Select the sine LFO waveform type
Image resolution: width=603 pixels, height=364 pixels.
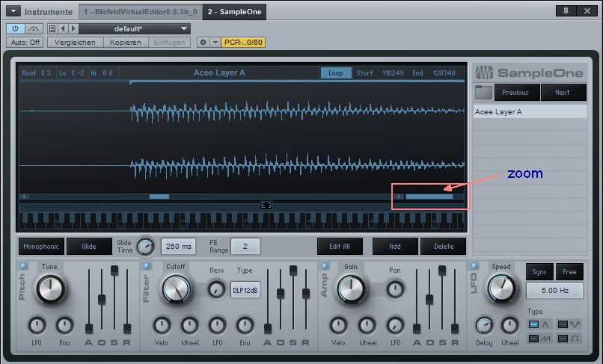[x=569, y=324]
